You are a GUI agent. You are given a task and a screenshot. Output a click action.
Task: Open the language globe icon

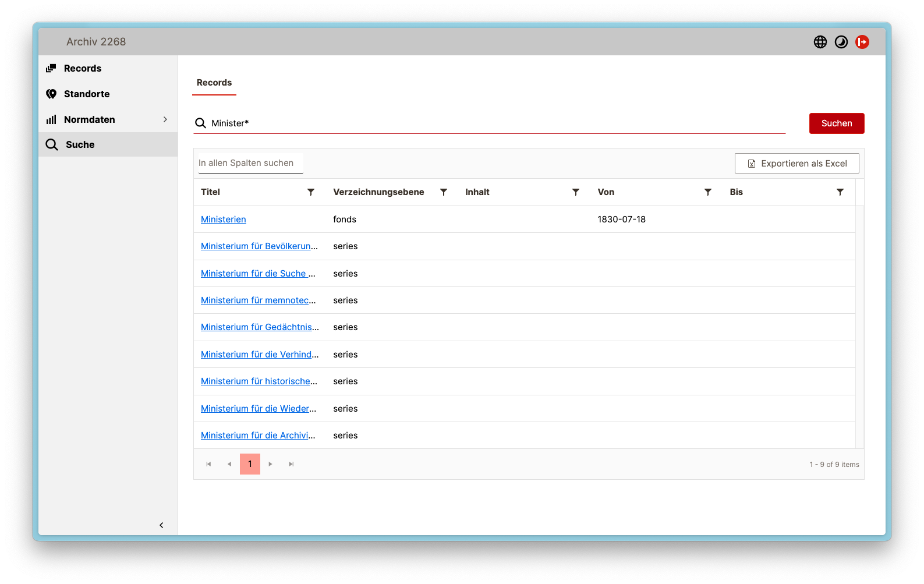820,42
